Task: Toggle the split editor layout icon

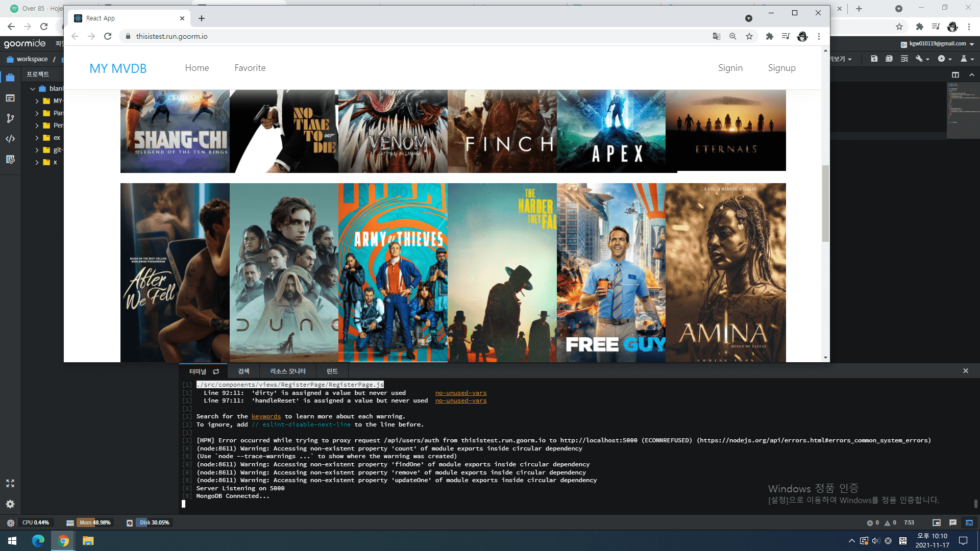Action: (x=955, y=74)
